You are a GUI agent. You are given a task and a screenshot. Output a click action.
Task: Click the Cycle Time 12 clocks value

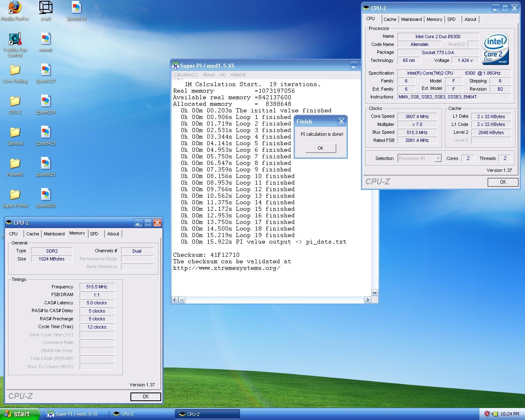coord(97,327)
